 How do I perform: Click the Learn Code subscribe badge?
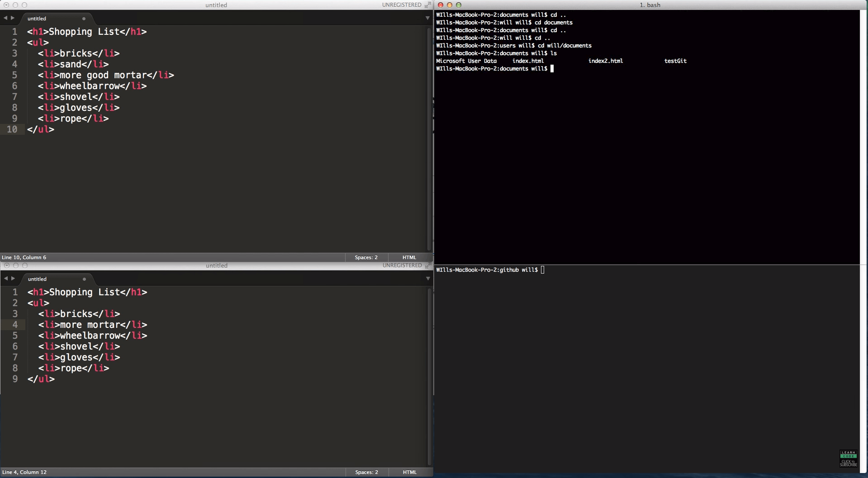click(848, 458)
